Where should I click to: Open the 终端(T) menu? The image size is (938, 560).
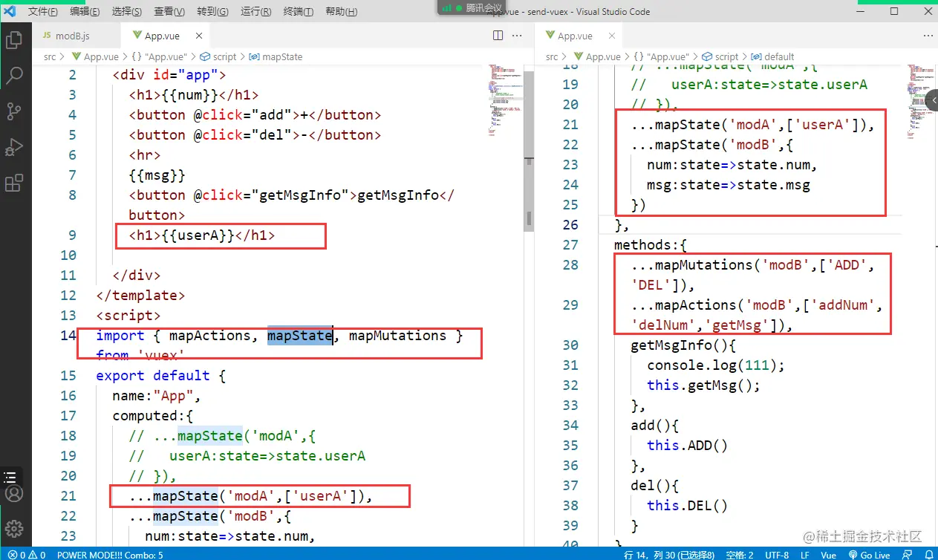pos(299,12)
